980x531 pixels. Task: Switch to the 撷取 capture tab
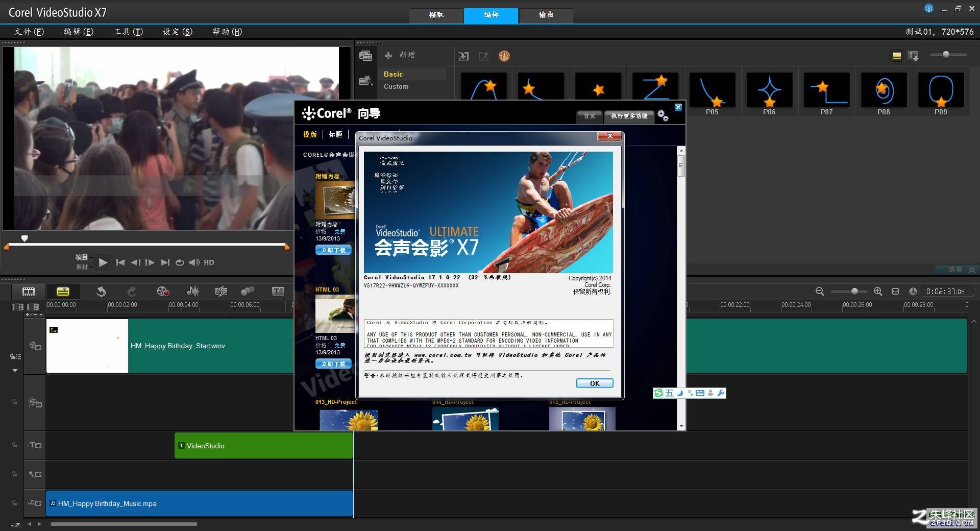436,15
